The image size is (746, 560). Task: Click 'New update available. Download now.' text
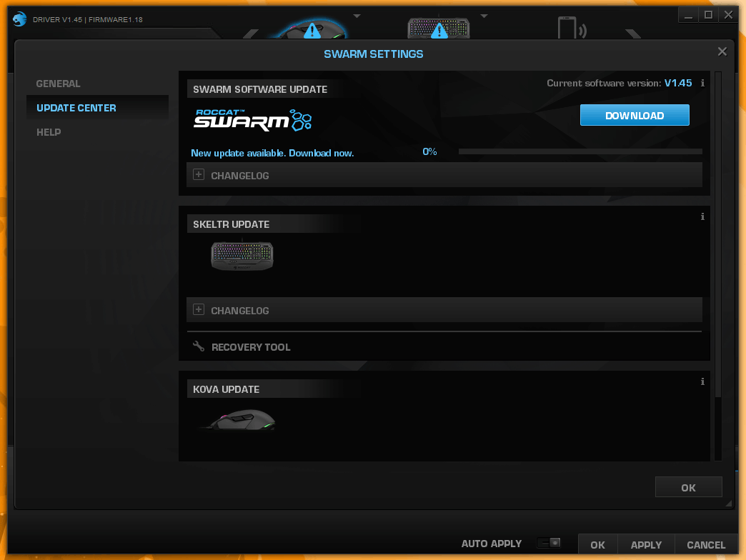[272, 153]
